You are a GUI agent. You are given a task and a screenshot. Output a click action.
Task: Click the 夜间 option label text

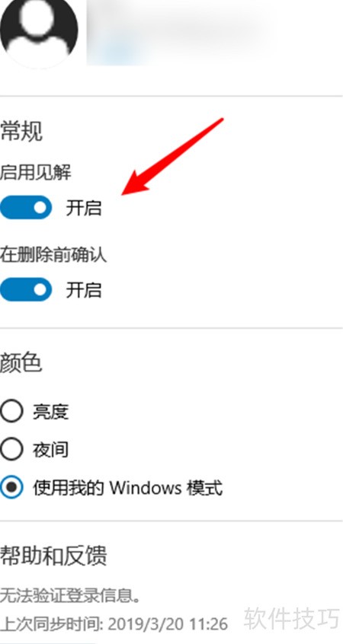tap(50, 450)
